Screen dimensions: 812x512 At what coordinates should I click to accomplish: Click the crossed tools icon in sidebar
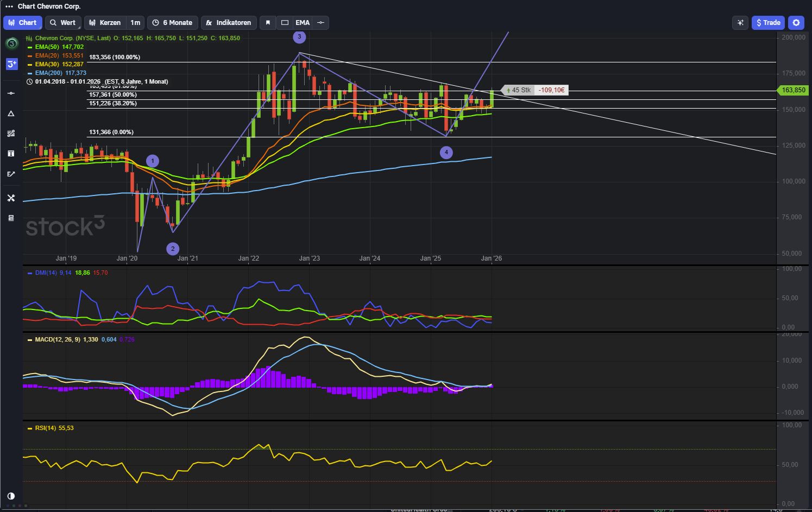point(11,198)
